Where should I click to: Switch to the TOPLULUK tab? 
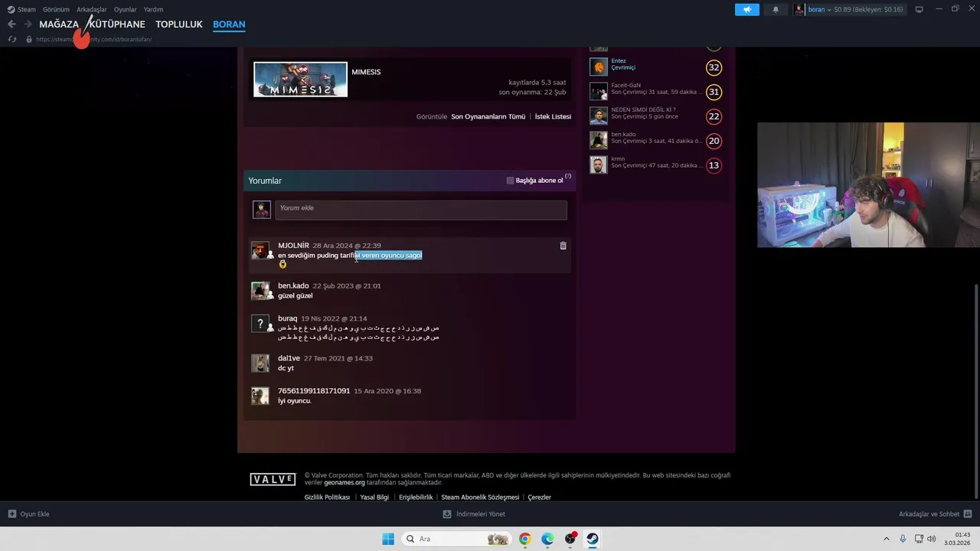pos(179,24)
